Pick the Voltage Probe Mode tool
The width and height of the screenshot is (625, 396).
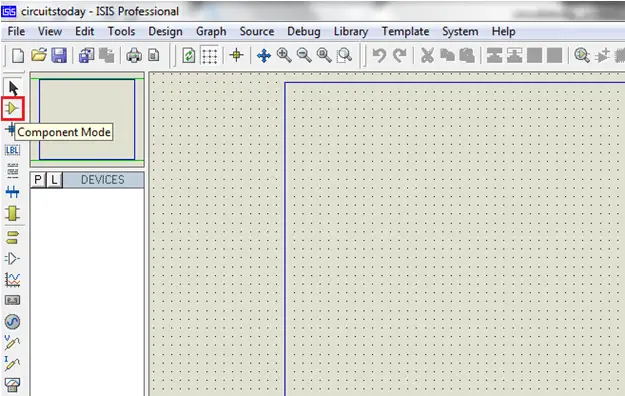[x=12, y=342]
